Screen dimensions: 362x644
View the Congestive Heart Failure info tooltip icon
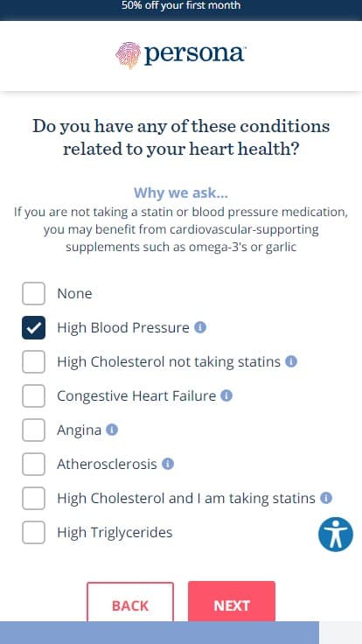226,395
